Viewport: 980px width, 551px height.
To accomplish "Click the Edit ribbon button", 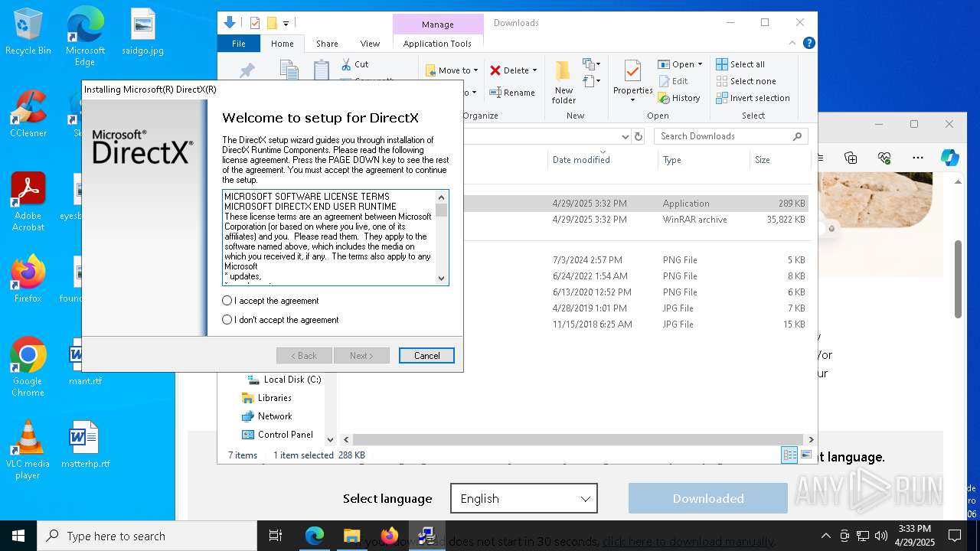I will point(673,81).
